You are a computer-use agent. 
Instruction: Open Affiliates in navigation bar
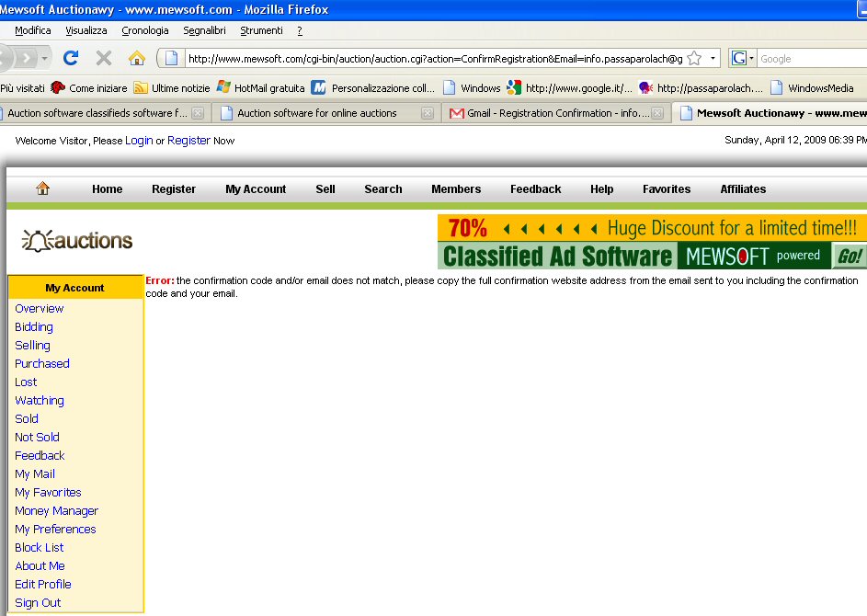pos(743,189)
